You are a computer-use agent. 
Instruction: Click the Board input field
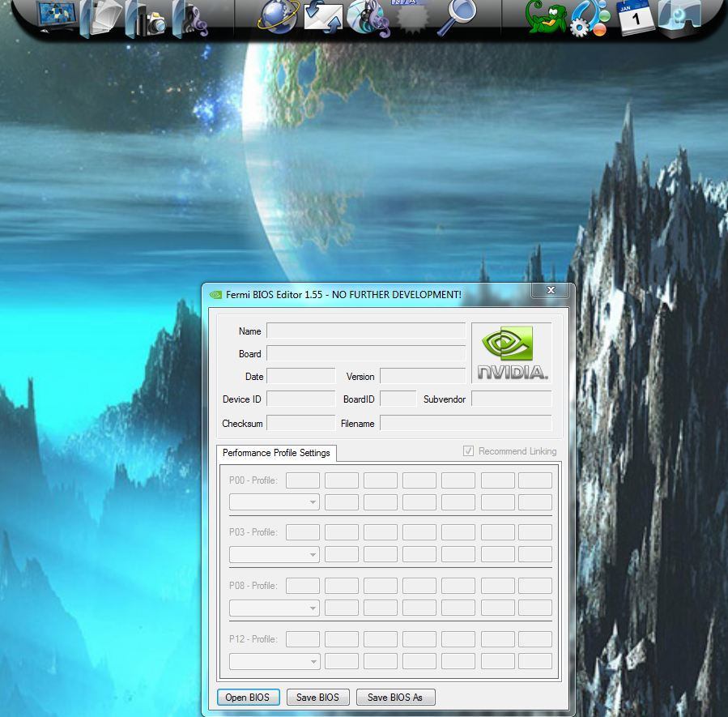pos(366,353)
